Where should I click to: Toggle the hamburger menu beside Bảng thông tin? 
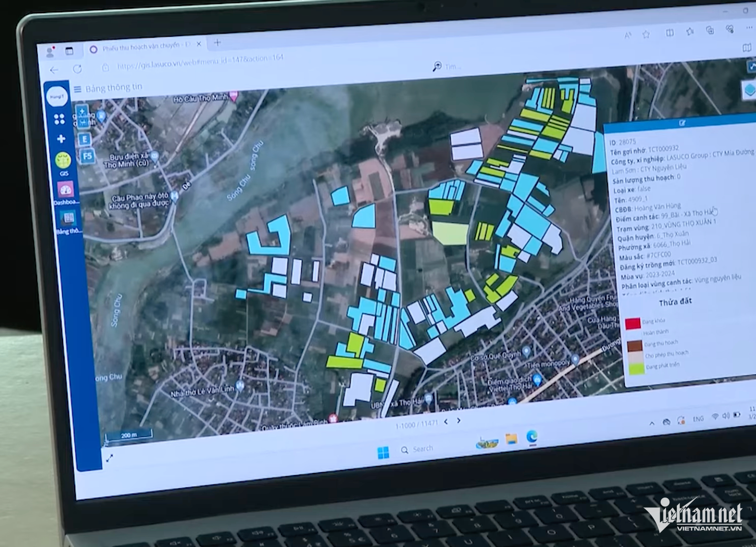[77, 89]
